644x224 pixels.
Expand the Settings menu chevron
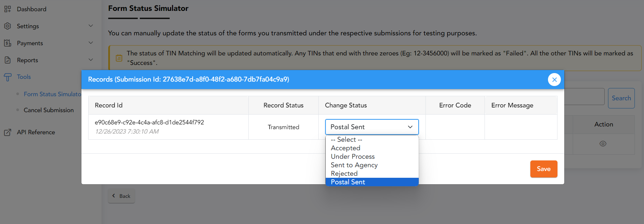coord(91,26)
